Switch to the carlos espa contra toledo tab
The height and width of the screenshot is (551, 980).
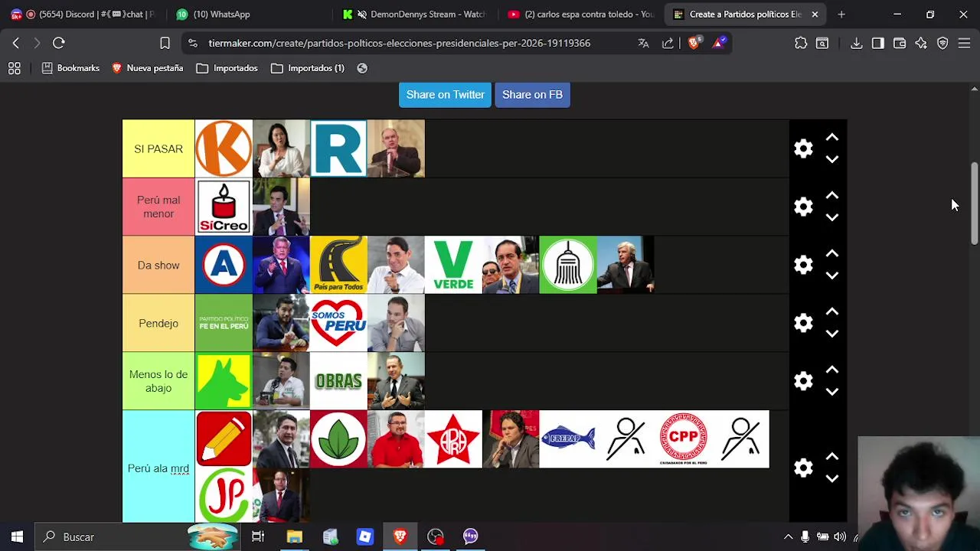point(582,14)
